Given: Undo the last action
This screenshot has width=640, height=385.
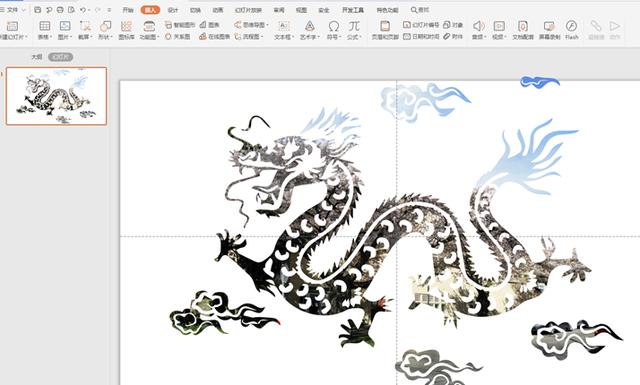Looking at the screenshot, I should 82,9.
